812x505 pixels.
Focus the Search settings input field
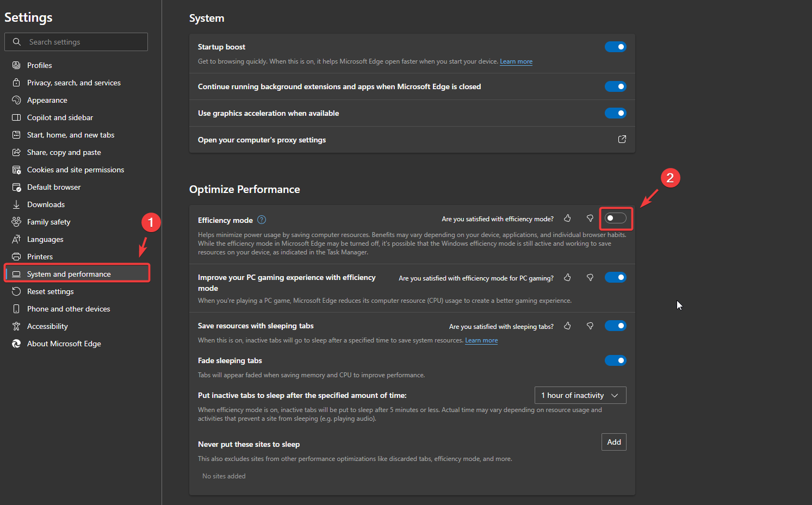click(84, 42)
